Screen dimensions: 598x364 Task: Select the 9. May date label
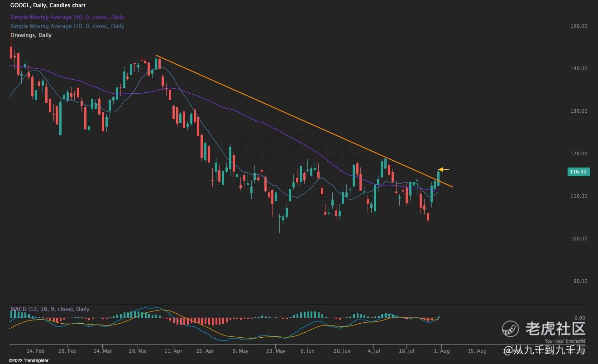pos(240,351)
